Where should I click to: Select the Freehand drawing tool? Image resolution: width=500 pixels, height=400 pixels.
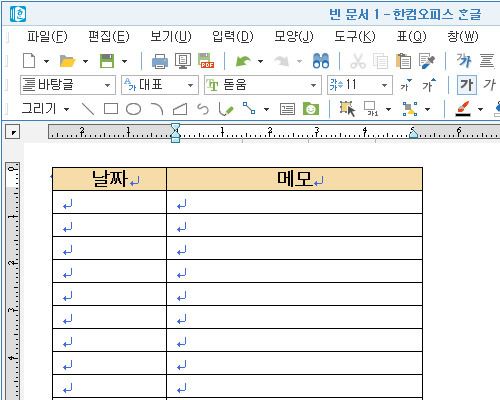[x=226, y=109]
